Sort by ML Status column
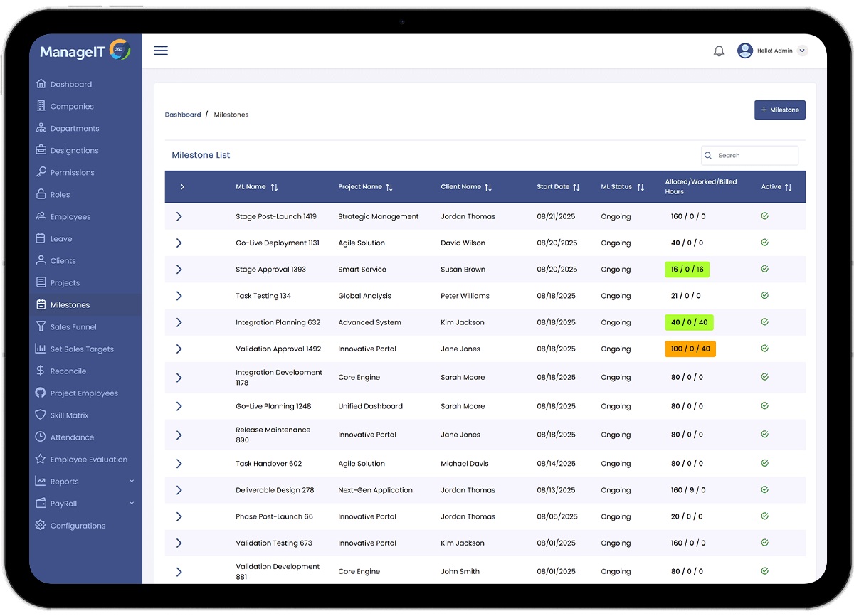The height and width of the screenshot is (616, 854). point(640,187)
